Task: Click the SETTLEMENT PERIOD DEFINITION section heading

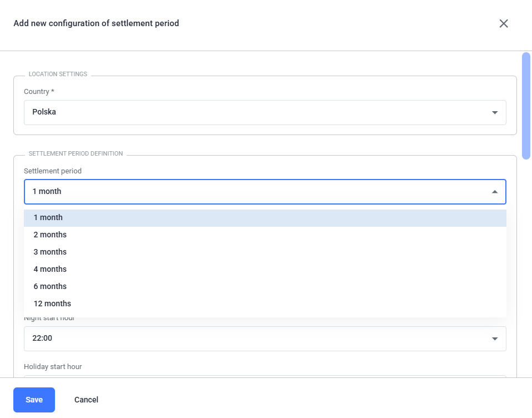Action: (76, 153)
